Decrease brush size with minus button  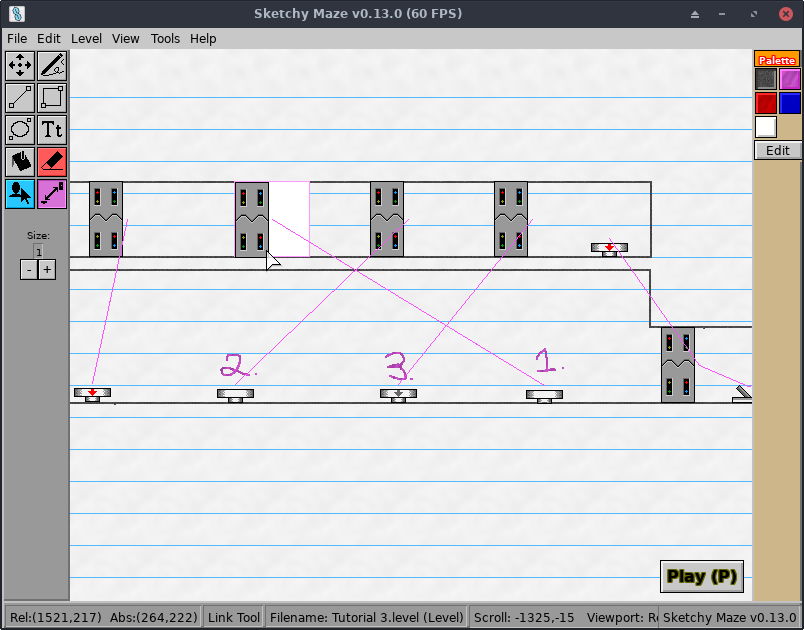coord(29,270)
